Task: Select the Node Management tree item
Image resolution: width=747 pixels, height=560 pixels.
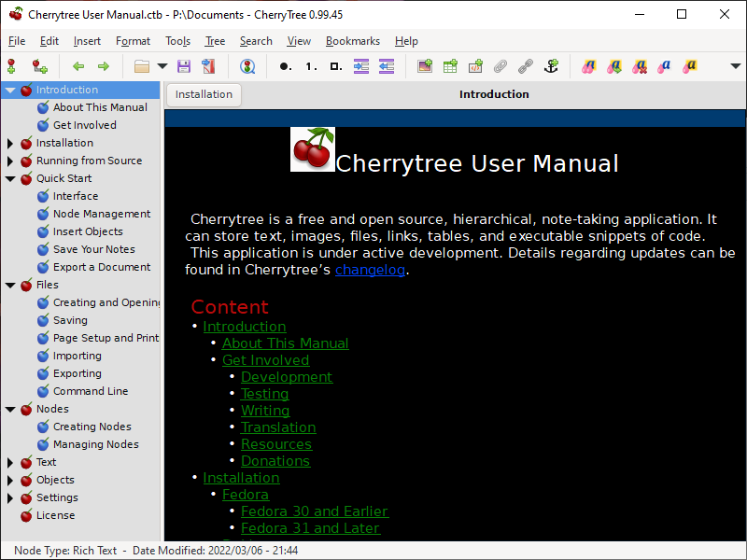Action: (102, 214)
